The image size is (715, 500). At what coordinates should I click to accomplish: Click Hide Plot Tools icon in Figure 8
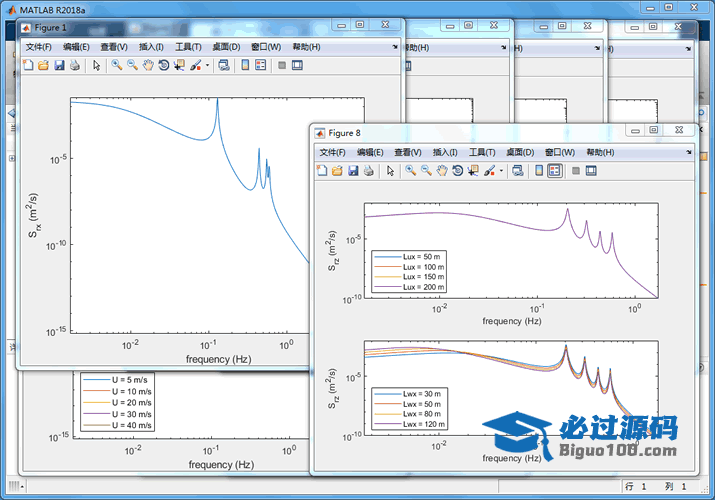click(x=576, y=170)
